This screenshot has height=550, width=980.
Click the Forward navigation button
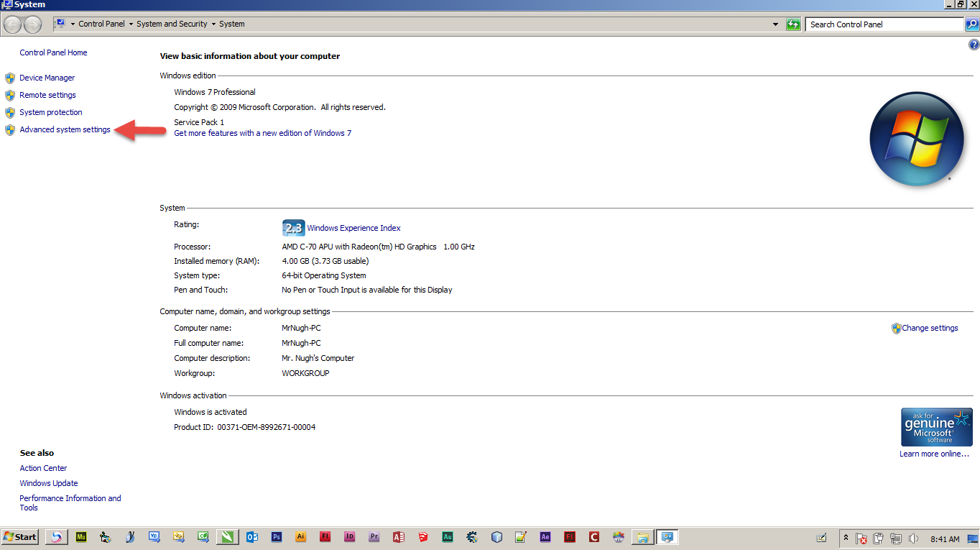pyautogui.click(x=32, y=24)
